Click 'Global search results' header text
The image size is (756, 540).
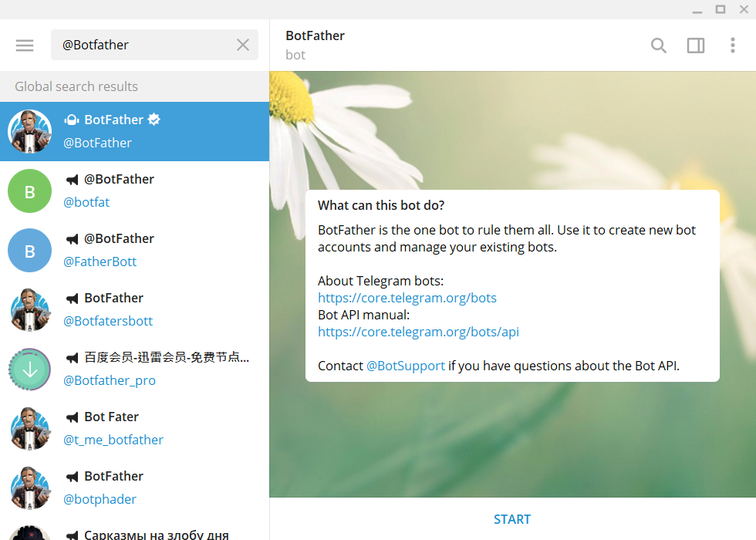click(76, 86)
